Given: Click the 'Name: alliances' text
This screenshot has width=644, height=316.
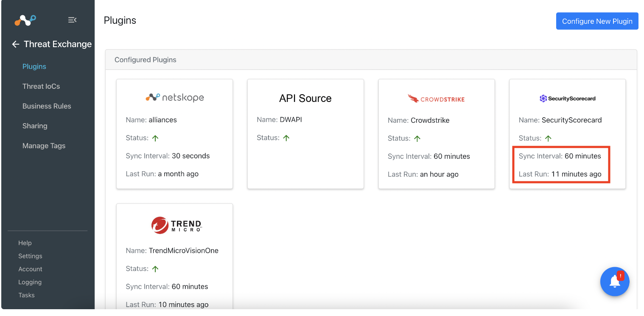Looking at the screenshot, I should pyautogui.click(x=151, y=120).
